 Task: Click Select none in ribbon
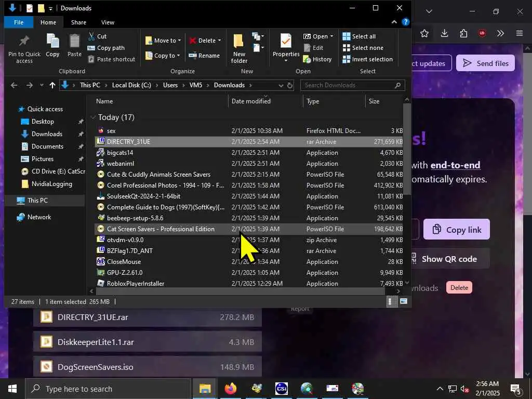(363, 48)
